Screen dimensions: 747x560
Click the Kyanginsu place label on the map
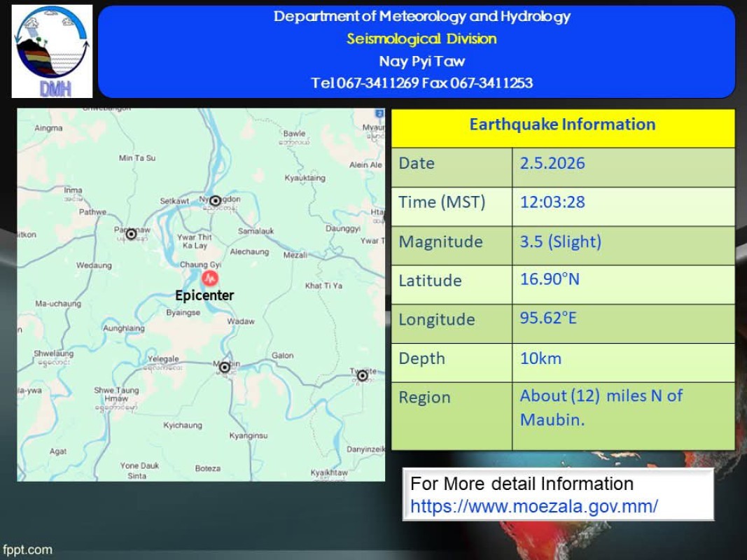pyautogui.click(x=249, y=435)
